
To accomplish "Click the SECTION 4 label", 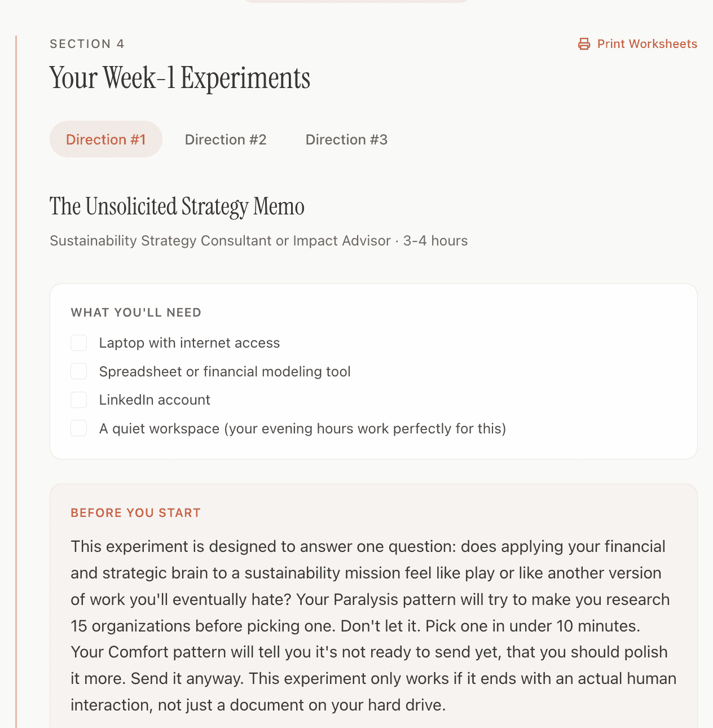I will click(x=87, y=43).
